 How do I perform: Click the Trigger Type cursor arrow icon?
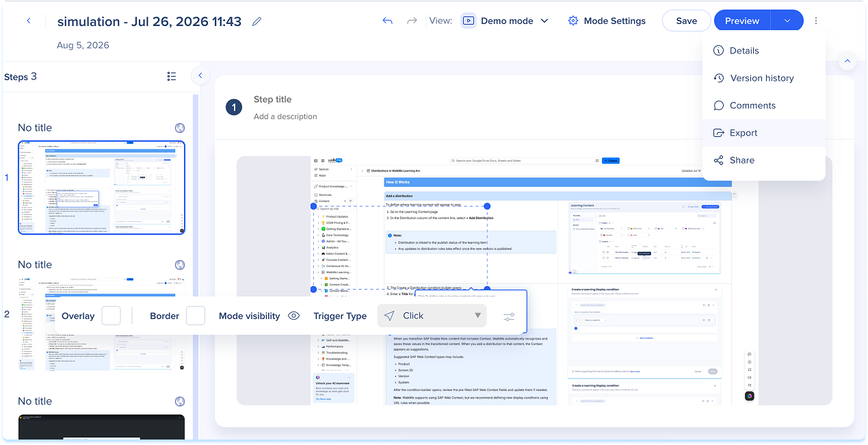point(389,316)
